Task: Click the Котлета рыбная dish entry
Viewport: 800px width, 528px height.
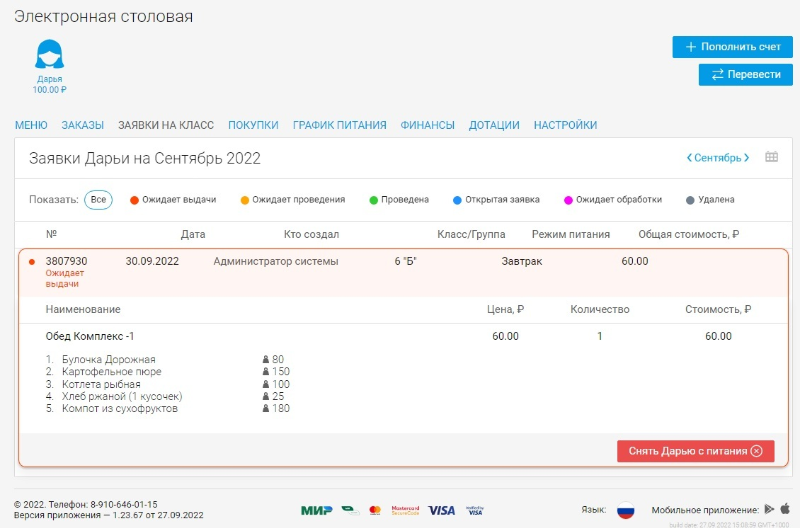Action: 101,384
